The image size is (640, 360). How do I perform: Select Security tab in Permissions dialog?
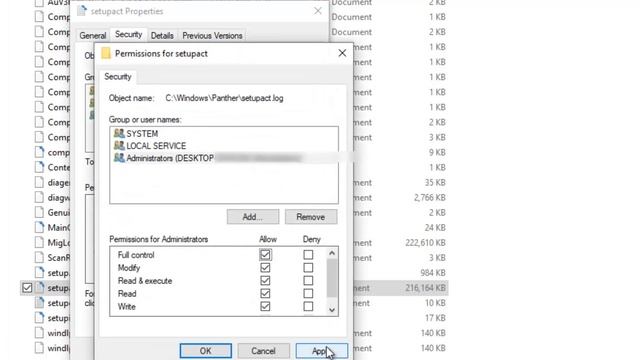pos(118,77)
